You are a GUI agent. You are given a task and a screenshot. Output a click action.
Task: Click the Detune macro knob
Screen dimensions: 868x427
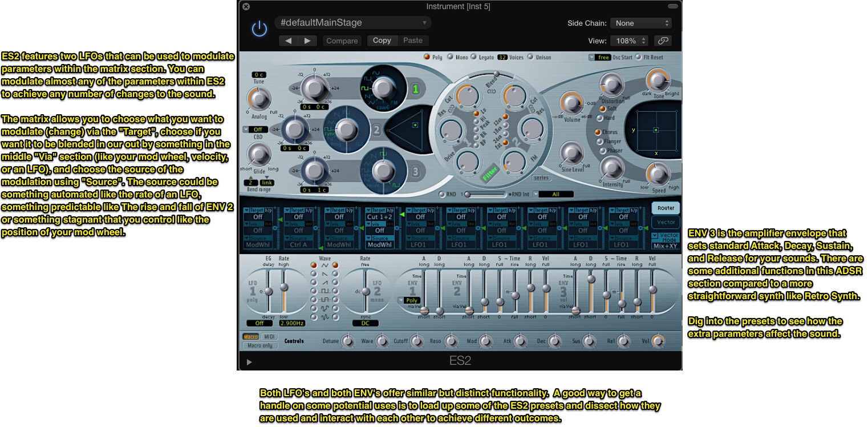(347, 341)
